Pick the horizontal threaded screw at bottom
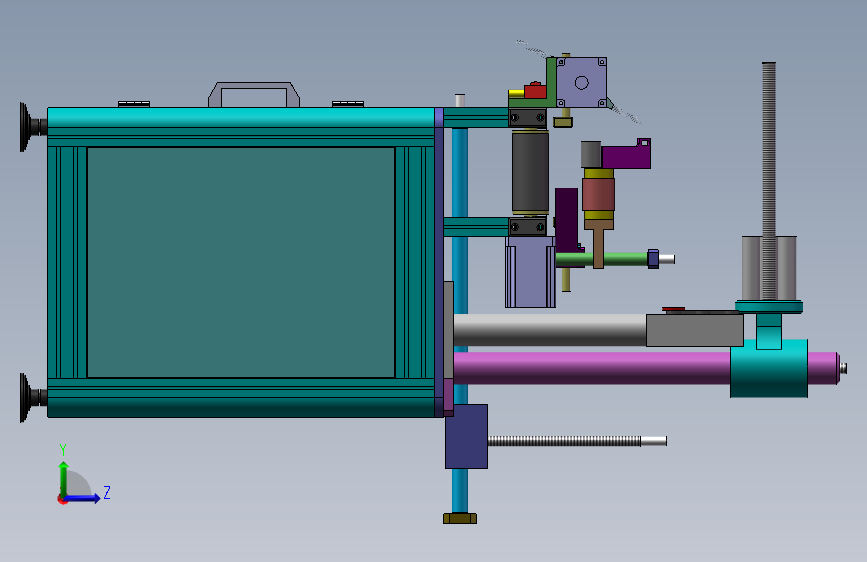Image resolution: width=867 pixels, height=562 pixels. [x=577, y=441]
